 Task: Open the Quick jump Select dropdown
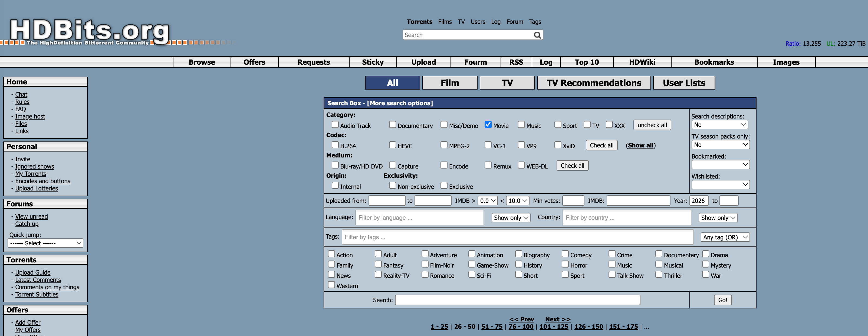45,243
